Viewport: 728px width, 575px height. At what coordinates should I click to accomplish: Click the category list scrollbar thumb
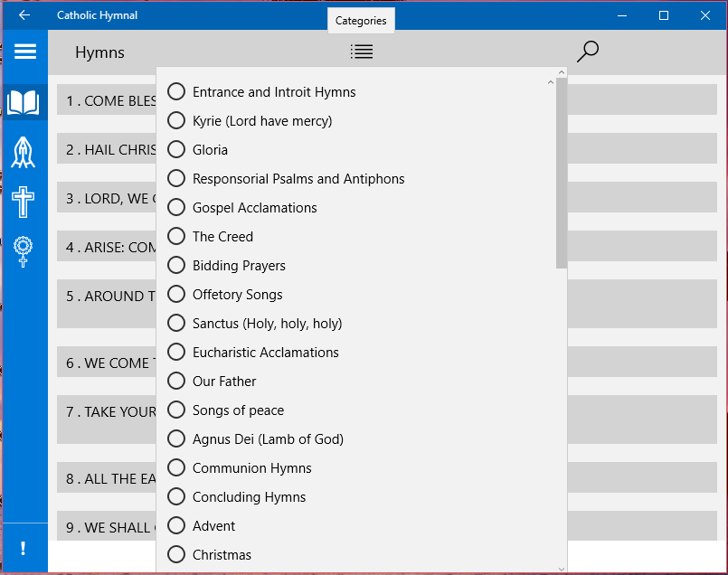click(562, 174)
